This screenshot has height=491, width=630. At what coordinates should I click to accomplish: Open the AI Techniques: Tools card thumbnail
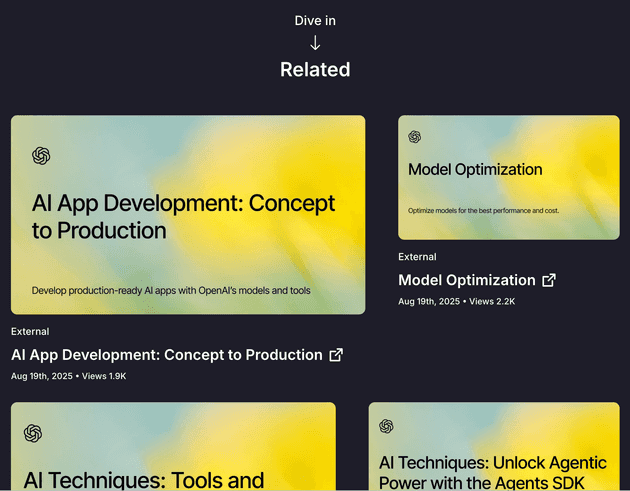tap(173, 450)
